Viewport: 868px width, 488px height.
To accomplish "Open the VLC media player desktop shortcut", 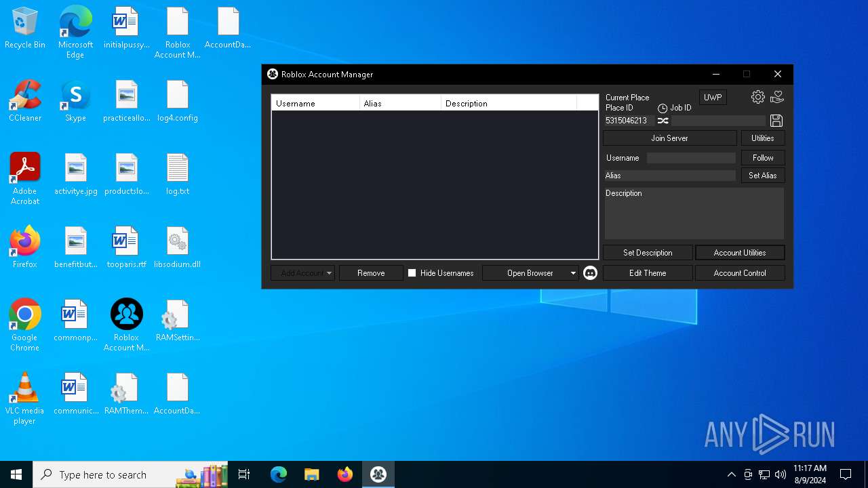I will point(25,399).
